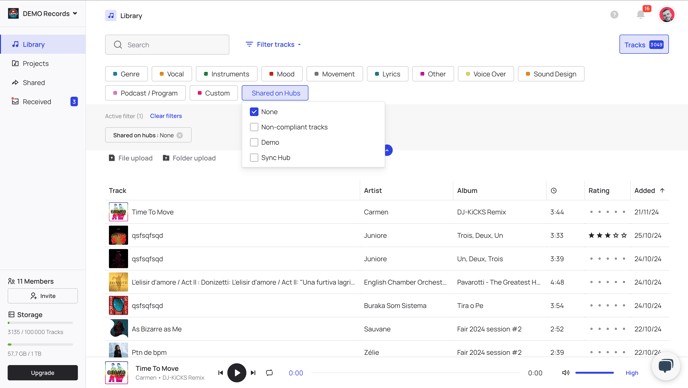Click the Library header music note icon
This screenshot has height=388, width=688.
(111, 16)
